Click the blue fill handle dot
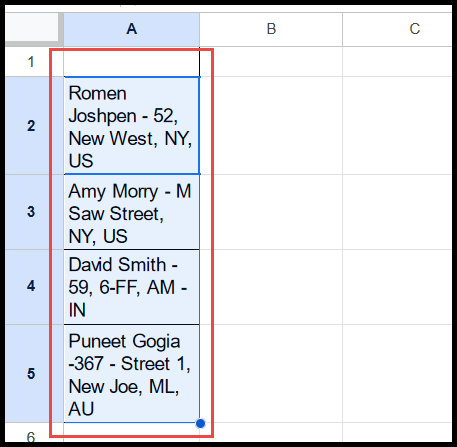The height and width of the screenshot is (447, 457). coord(200,423)
